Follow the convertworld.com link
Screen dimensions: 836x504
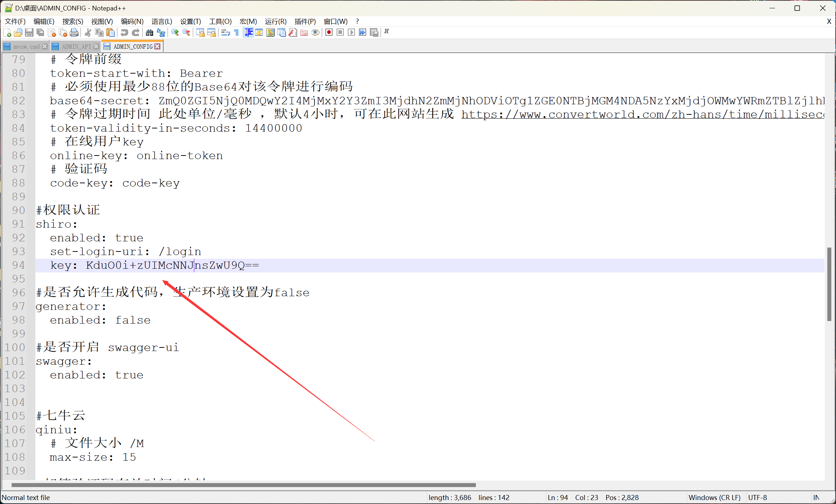(643, 114)
